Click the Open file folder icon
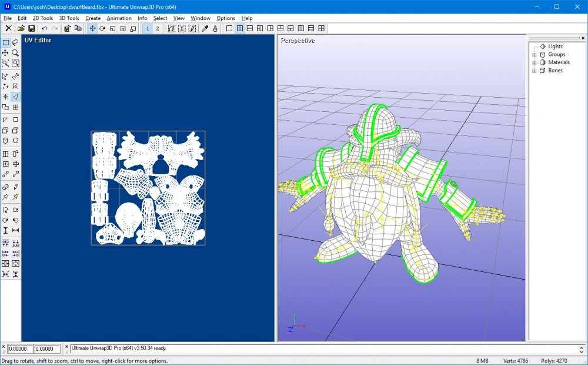The image size is (588, 365). [21, 28]
